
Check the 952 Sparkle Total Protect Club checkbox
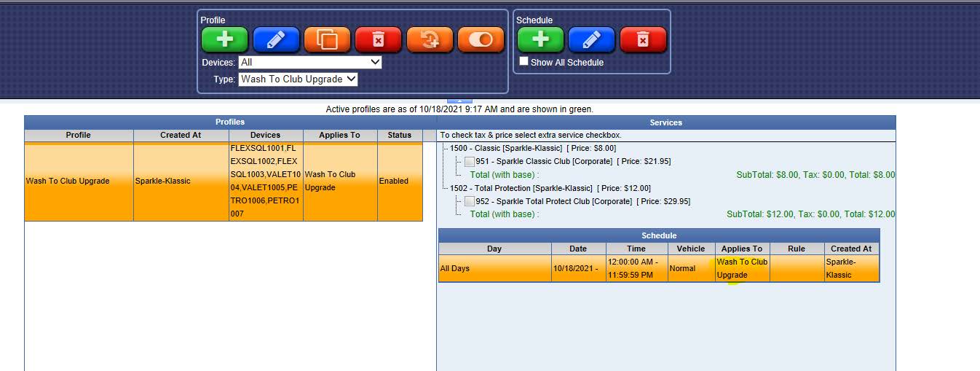[470, 201]
